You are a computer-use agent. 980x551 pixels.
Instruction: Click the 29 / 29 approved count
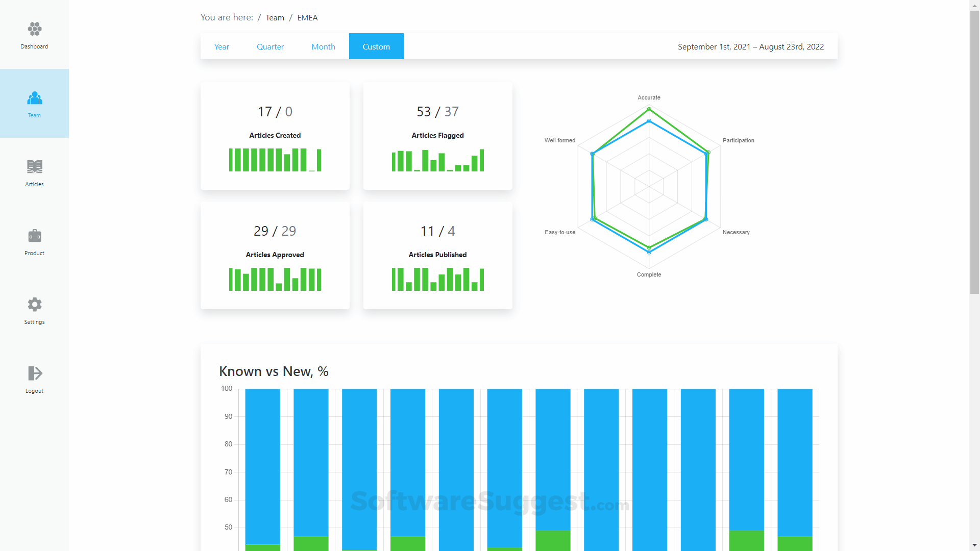point(275,231)
